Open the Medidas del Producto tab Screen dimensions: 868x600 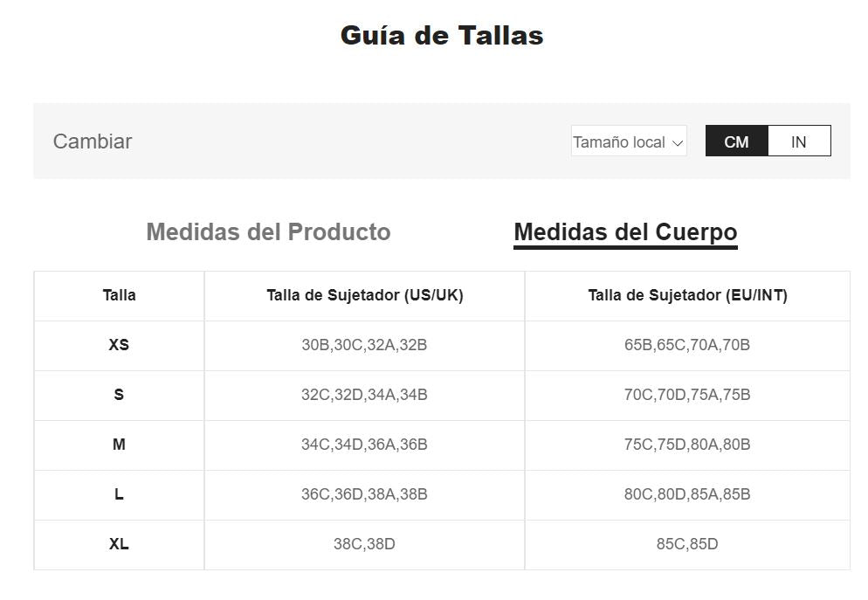click(x=268, y=232)
